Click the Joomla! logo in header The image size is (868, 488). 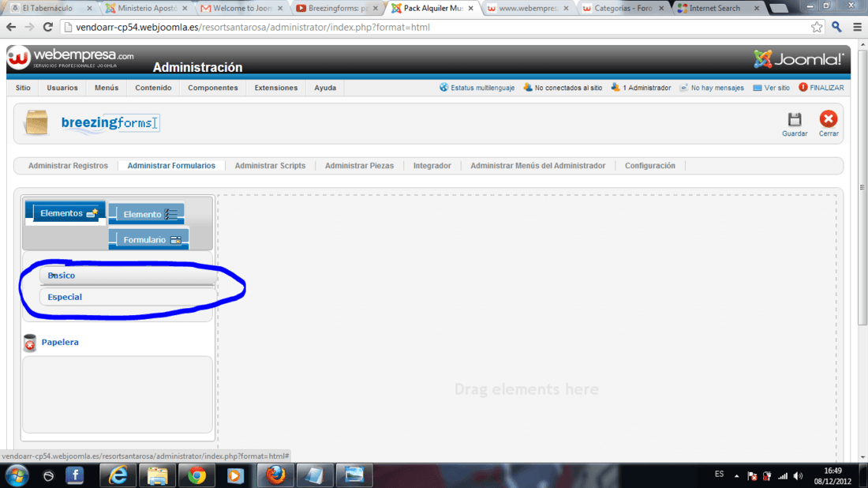tap(799, 59)
